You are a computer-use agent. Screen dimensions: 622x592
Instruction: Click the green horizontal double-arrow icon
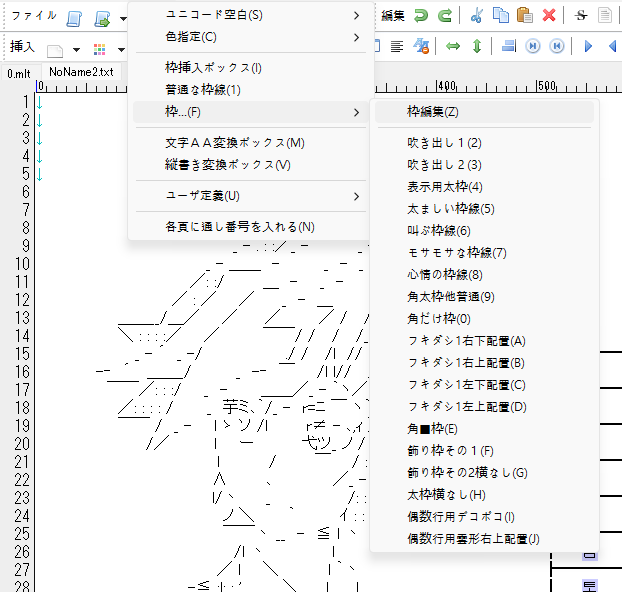pos(453,46)
